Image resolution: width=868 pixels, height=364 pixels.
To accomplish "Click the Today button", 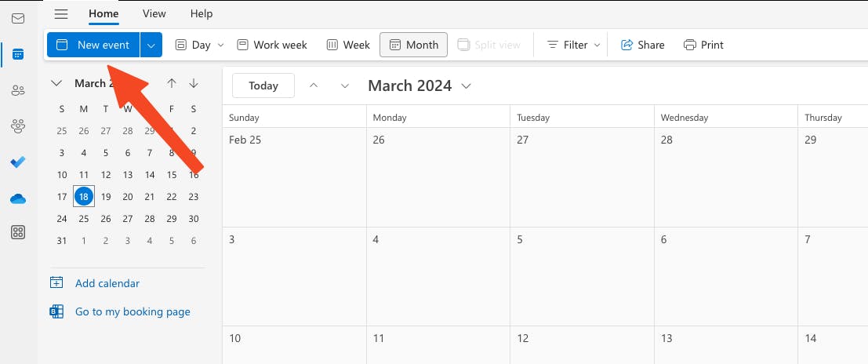I will tap(263, 86).
